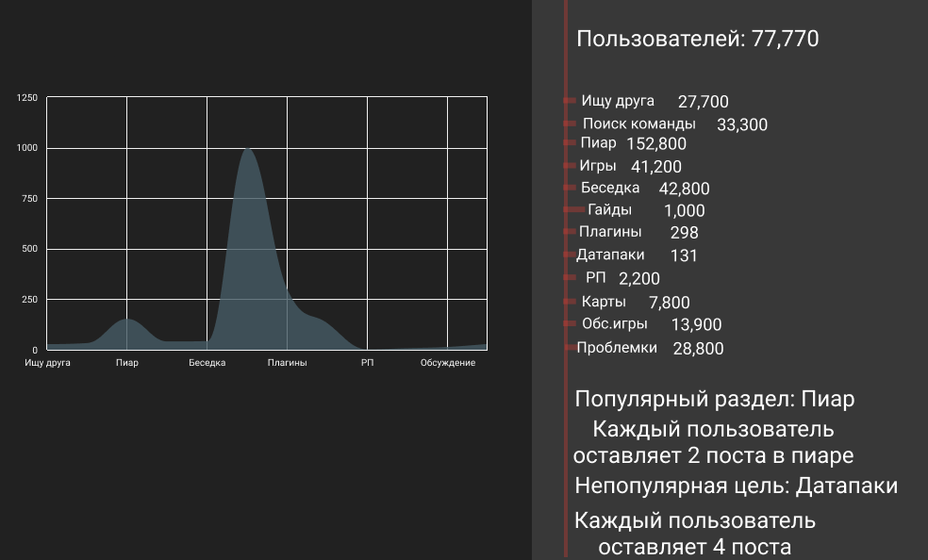Click the y-axis label '750'
The image size is (928, 560).
(29, 199)
